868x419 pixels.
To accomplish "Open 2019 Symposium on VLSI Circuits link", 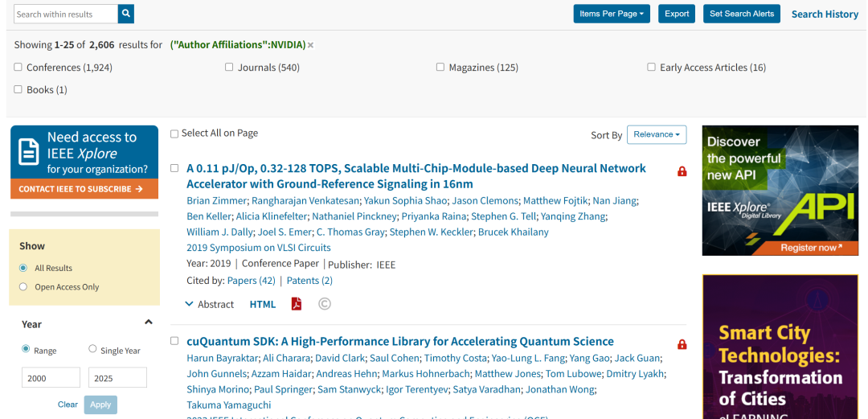I will point(259,248).
